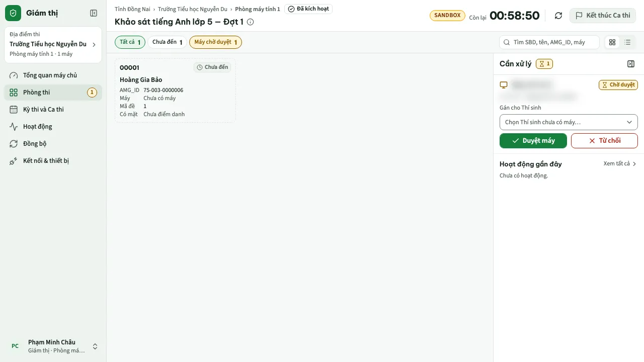Navigate to Đồng bộ in the sidebar

pyautogui.click(x=53, y=144)
